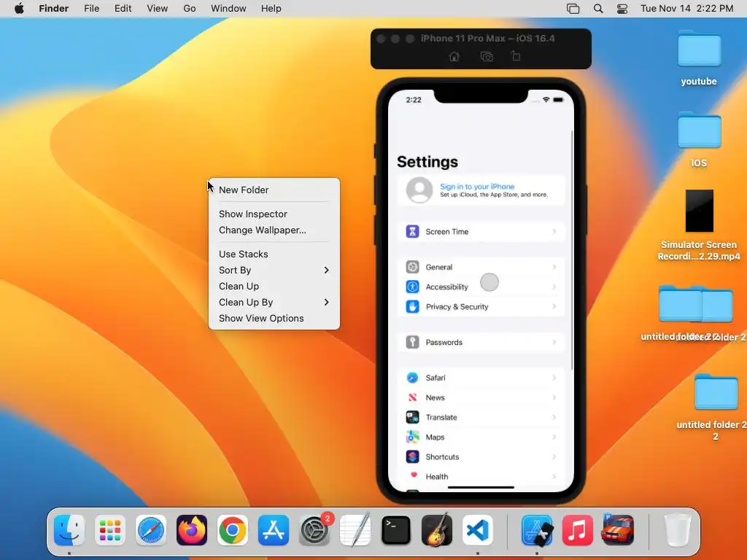Image resolution: width=747 pixels, height=560 pixels.
Task: Rotate the simulator device icon
Action: (x=516, y=56)
